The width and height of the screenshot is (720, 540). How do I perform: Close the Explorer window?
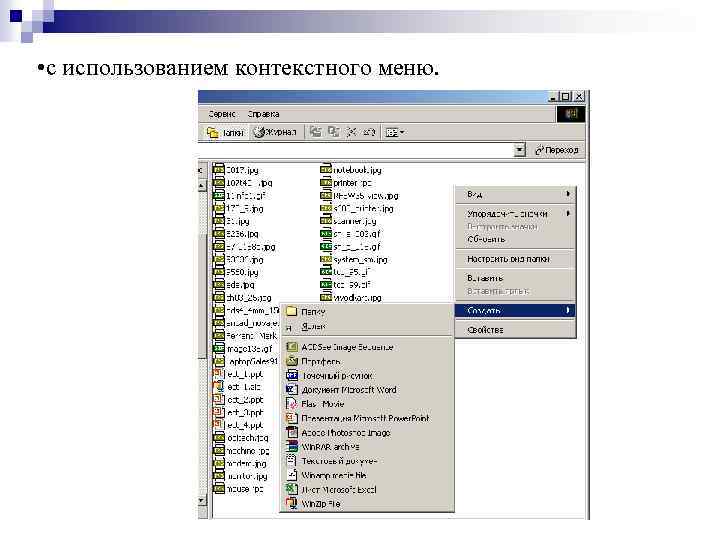pyautogui.click(x=579, y=96)
